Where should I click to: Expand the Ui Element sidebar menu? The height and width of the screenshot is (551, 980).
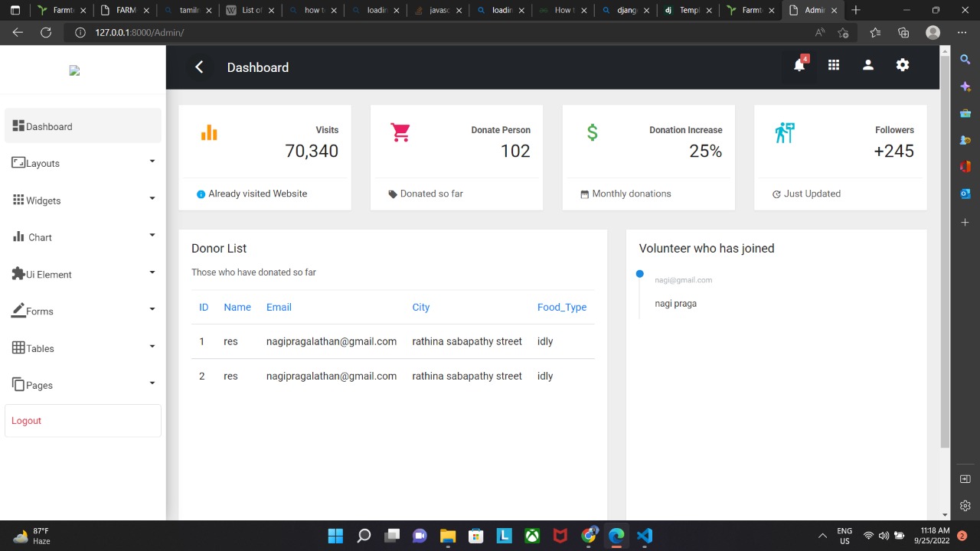coord(83,274)
